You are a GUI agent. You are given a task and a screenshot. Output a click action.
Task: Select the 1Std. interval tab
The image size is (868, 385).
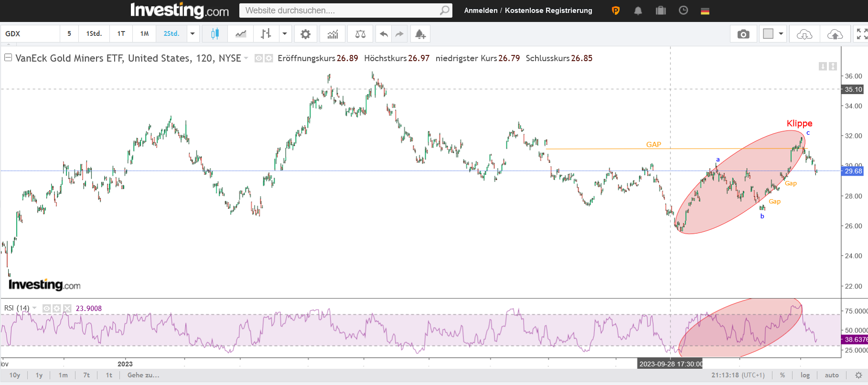[94, 34]
